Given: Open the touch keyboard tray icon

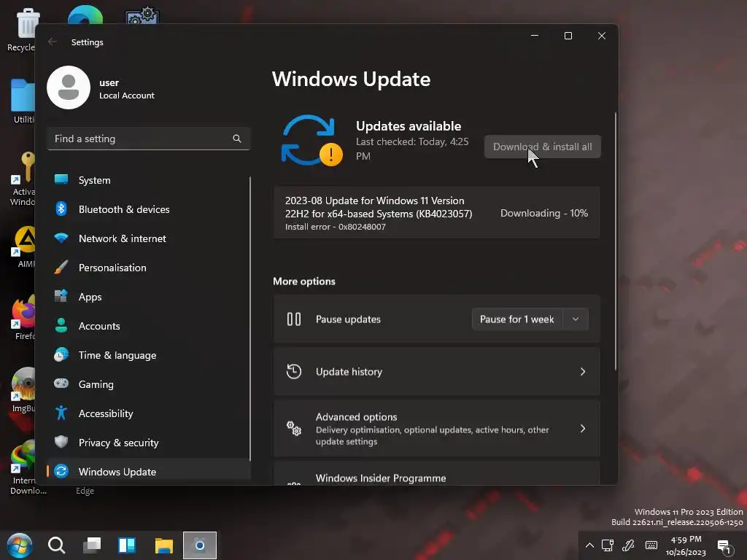Looking at the screenshot, I should pyautogui.click(x=651, y=545).
